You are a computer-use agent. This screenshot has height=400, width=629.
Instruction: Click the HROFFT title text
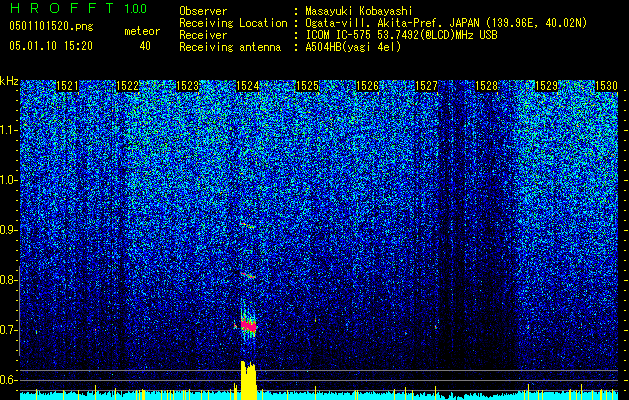coord(62,8)
